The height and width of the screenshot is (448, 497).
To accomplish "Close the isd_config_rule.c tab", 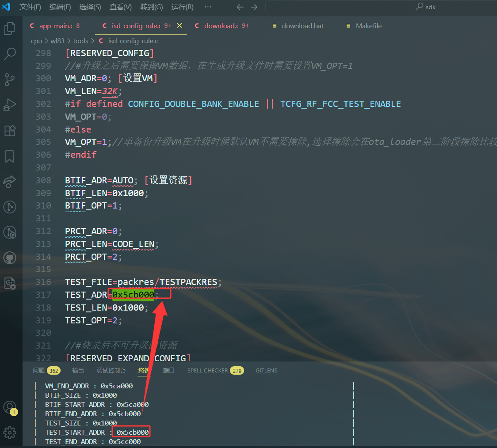I will click(x=180, y=25).
